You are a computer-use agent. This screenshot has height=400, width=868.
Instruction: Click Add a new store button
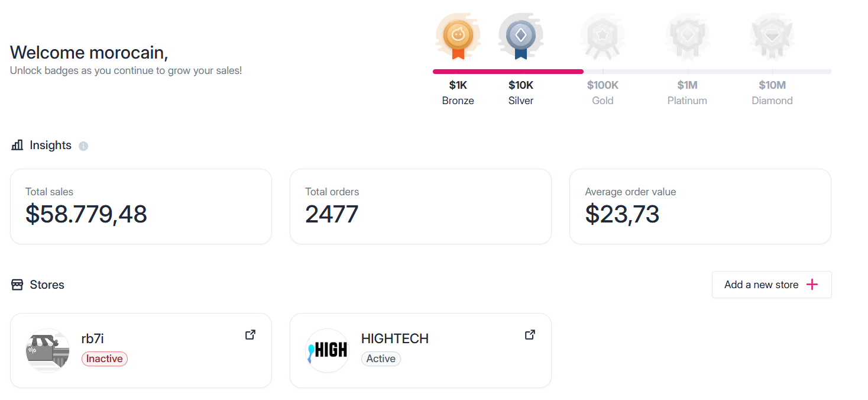(x=772, y=285)
